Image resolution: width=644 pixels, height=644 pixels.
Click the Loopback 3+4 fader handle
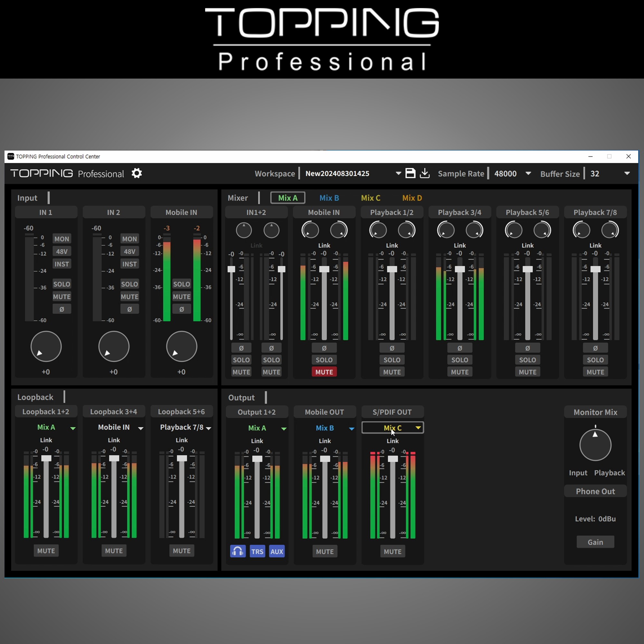coord(114,458)
